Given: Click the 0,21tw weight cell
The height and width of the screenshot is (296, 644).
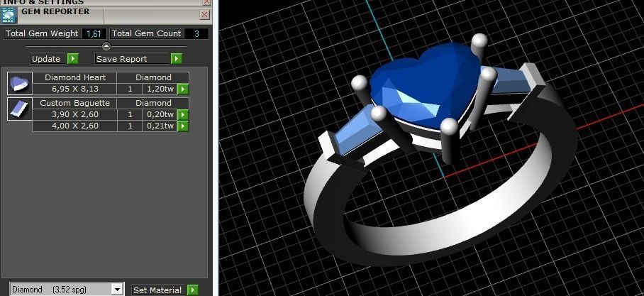Looking at the screenshot, I should click(x=160, y=126).
